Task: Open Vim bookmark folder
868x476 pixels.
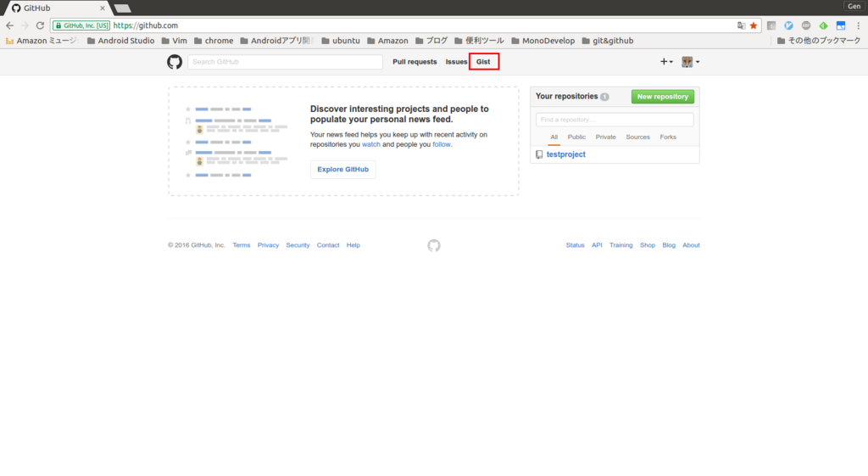Action: (x=175, y=41)
